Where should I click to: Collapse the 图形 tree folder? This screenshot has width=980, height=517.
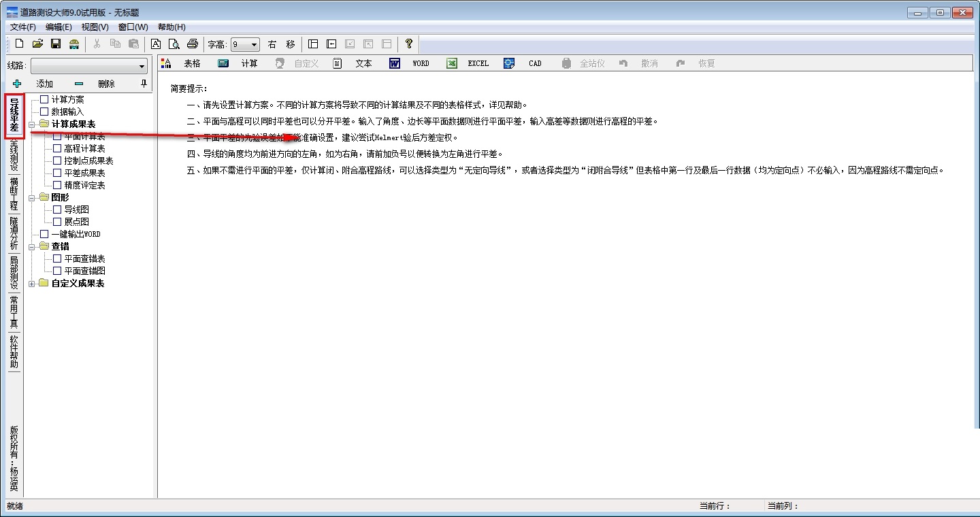pos(32,197)
